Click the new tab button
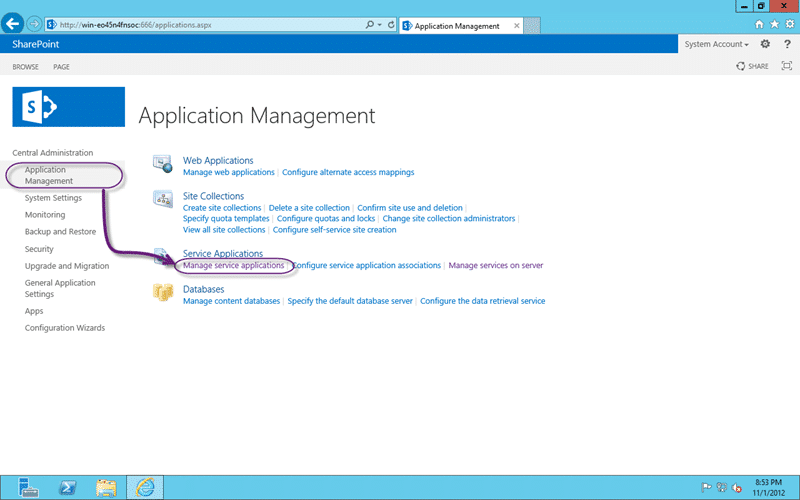Image resolution: width=800 pixels, height=500 pixels. pos(532,26)
